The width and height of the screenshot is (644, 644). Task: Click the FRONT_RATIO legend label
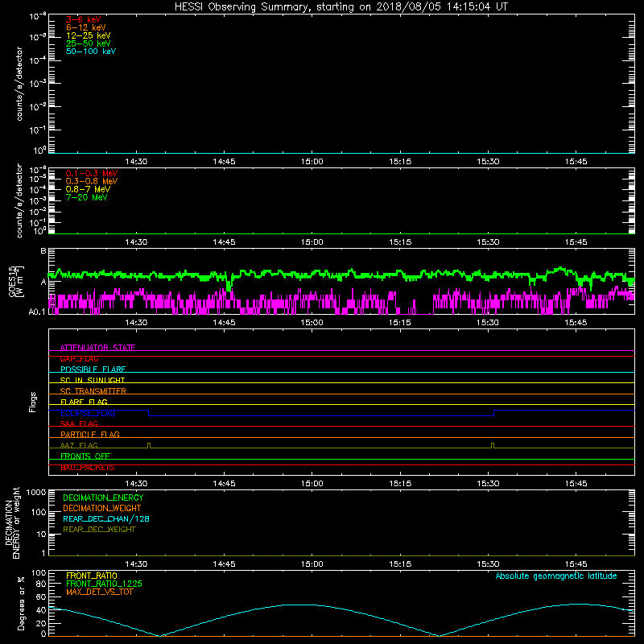click(92, 576)
